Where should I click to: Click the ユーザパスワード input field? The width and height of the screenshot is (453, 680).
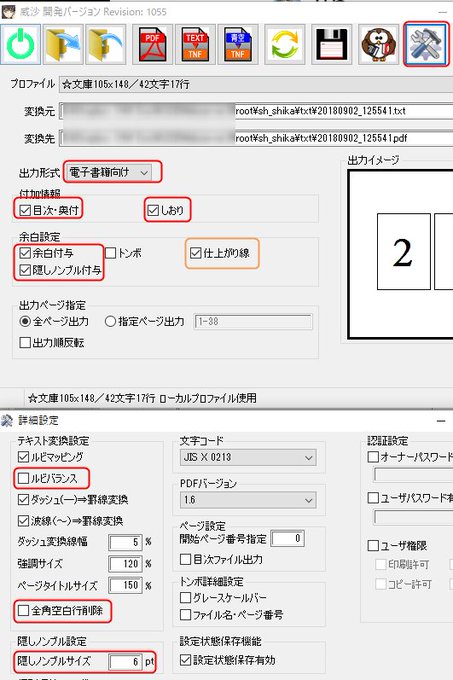(413, 517)
